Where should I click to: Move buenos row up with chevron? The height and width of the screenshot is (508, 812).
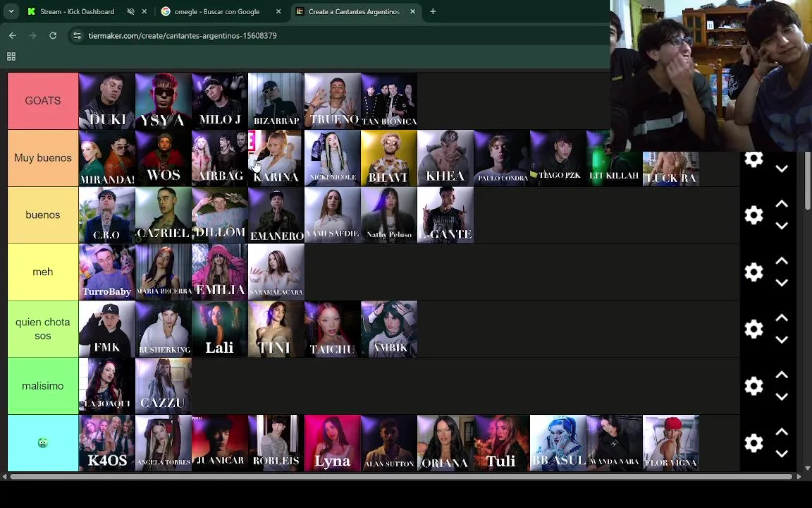(x=782, y=204)
